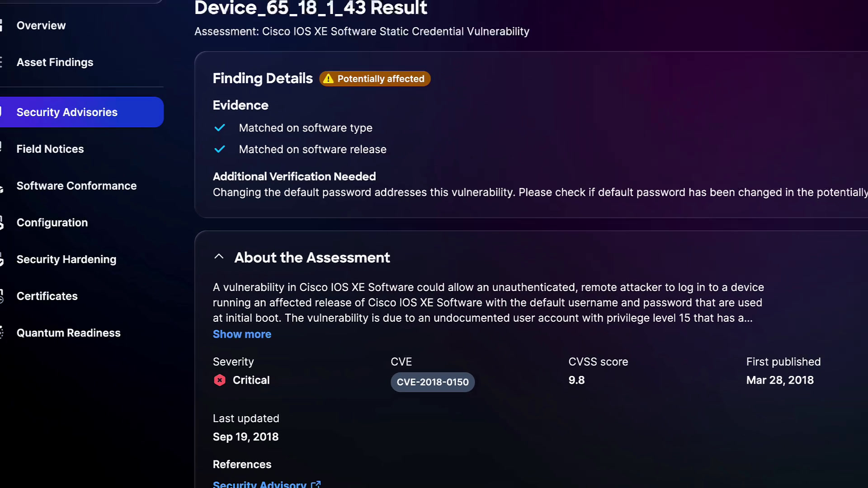Go to Asset Findings
Image resolution: width=868 pixels, height=488 pixels.
[55, 62]
